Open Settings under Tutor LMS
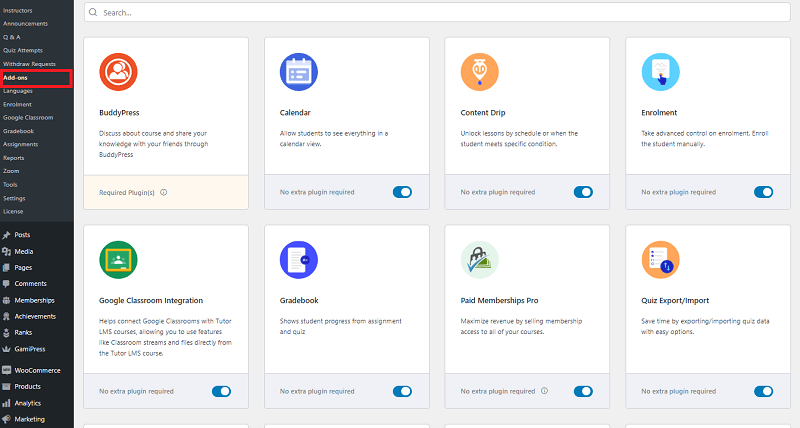The image size is (800, 428). tap(14, 198)
